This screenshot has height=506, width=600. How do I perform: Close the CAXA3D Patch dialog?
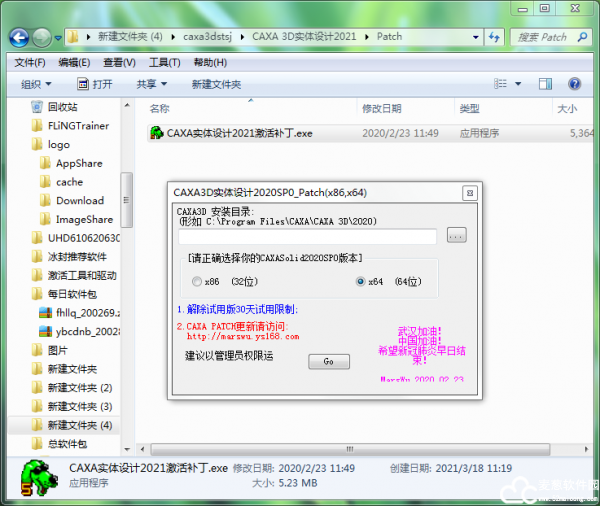(x=470, y=193)
